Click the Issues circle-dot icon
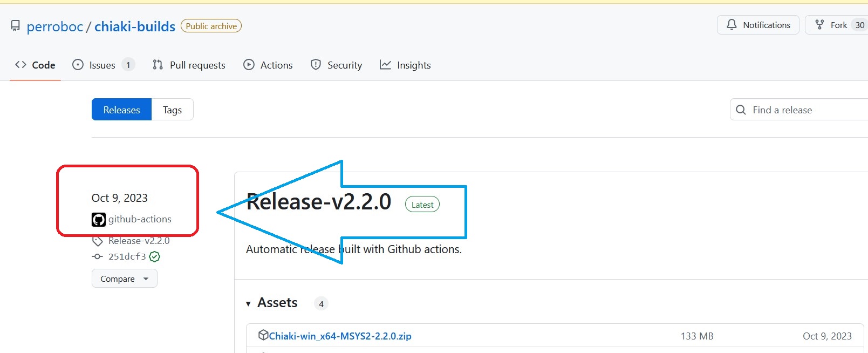The height and width of the screenshot is (353, 868). (x=78, y=65)
